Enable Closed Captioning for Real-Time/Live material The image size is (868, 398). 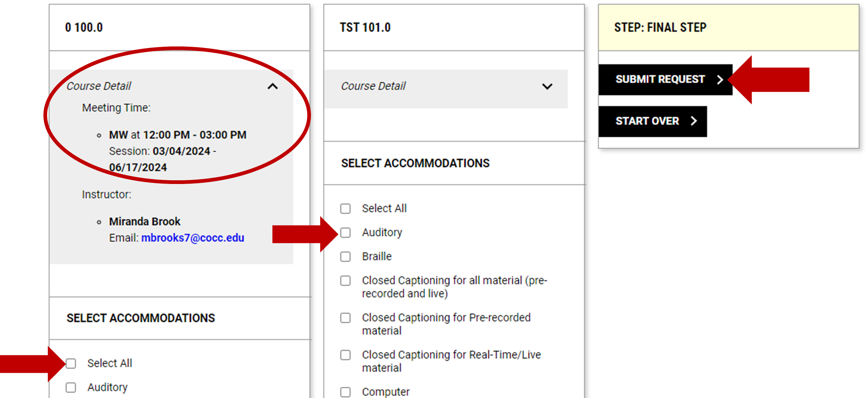pos(345,355)
